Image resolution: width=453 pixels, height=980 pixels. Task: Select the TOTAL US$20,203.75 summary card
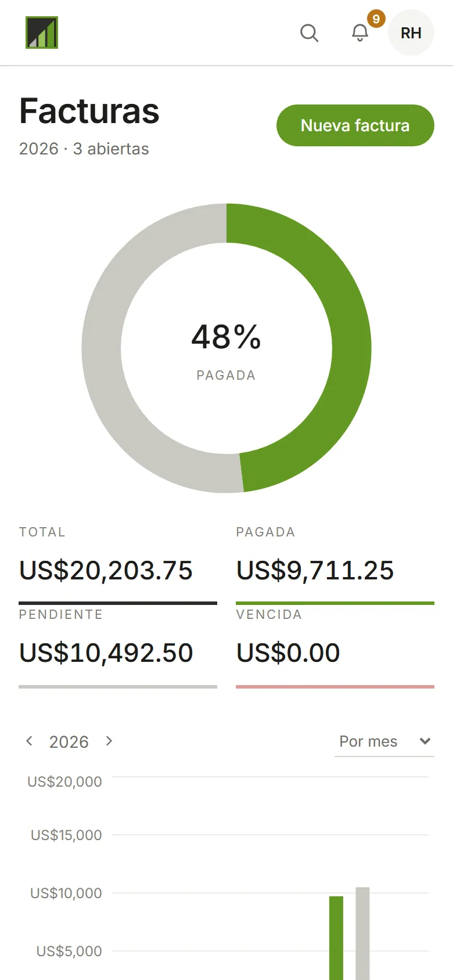pos(118,564)
